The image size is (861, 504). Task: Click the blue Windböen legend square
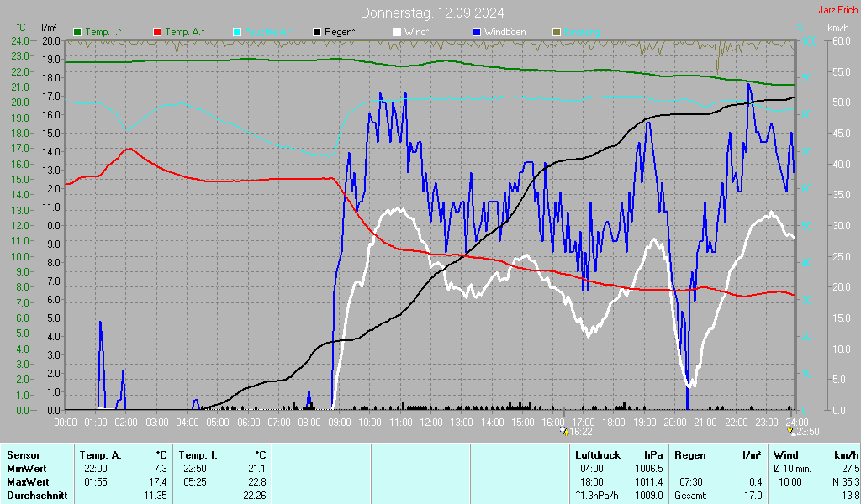[x=477, y=32]
